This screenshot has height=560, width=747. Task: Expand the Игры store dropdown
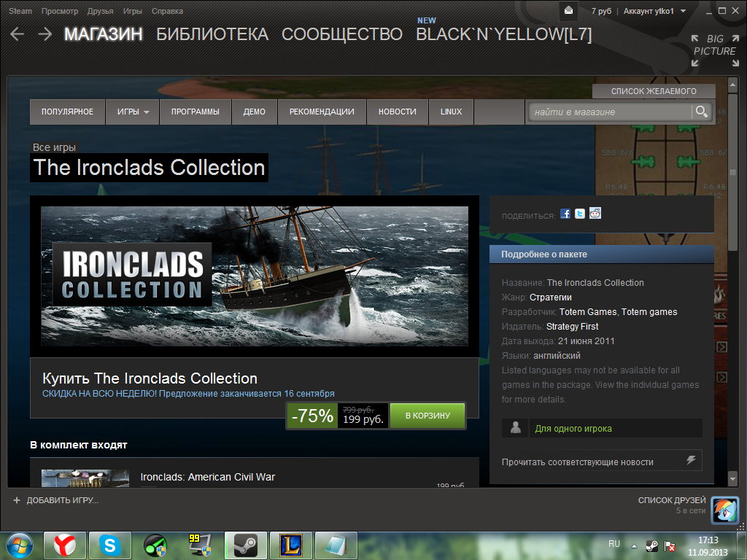133,112
